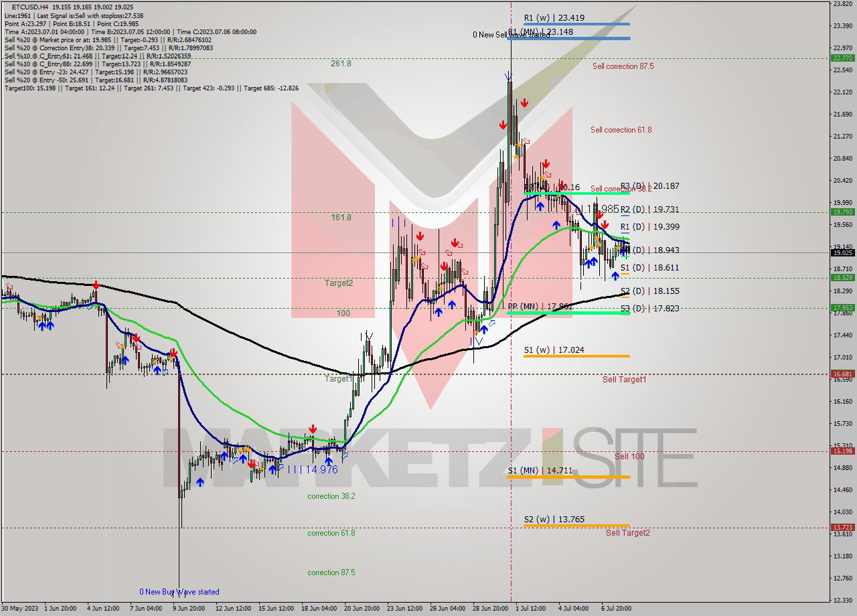This screenshot has height=616, width=857.
Task: Click the red 'Sell correction 87.5' label
Action: pyautogui.click(x=623, y=66)
